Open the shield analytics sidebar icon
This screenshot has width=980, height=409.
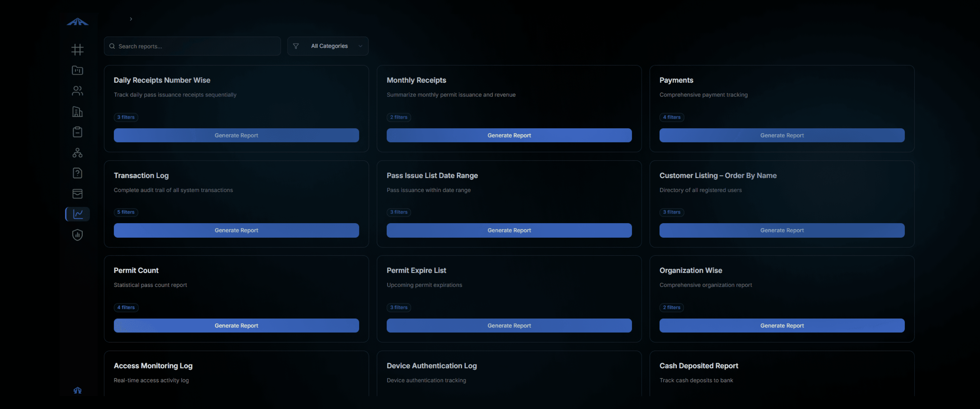[x=77, y=235]
